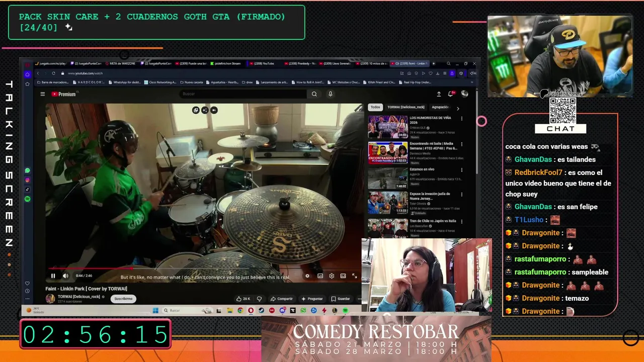Toggle subtitles in the player
The height and width of the screenshot is (362, 644).
pos(320,276)
